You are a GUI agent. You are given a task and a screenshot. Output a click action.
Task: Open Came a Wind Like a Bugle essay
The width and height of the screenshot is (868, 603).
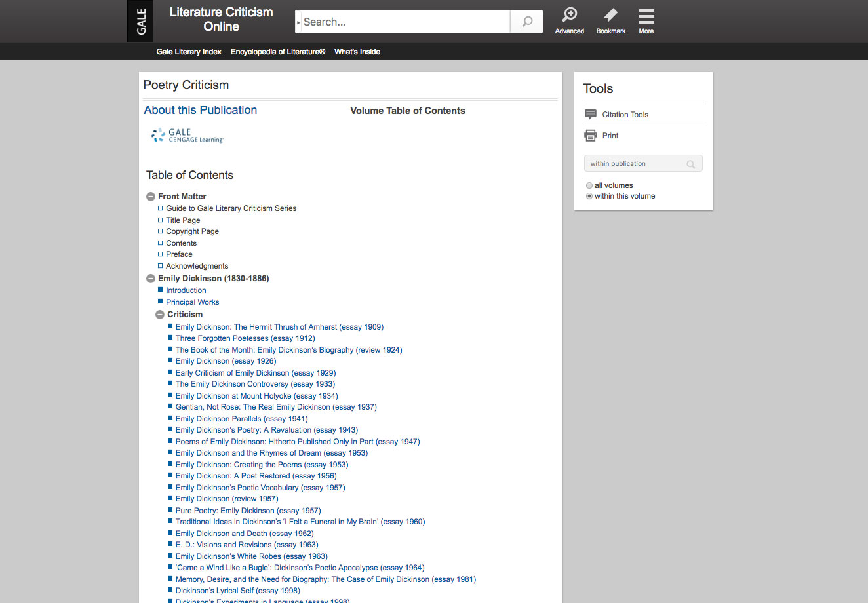point(300,568)
